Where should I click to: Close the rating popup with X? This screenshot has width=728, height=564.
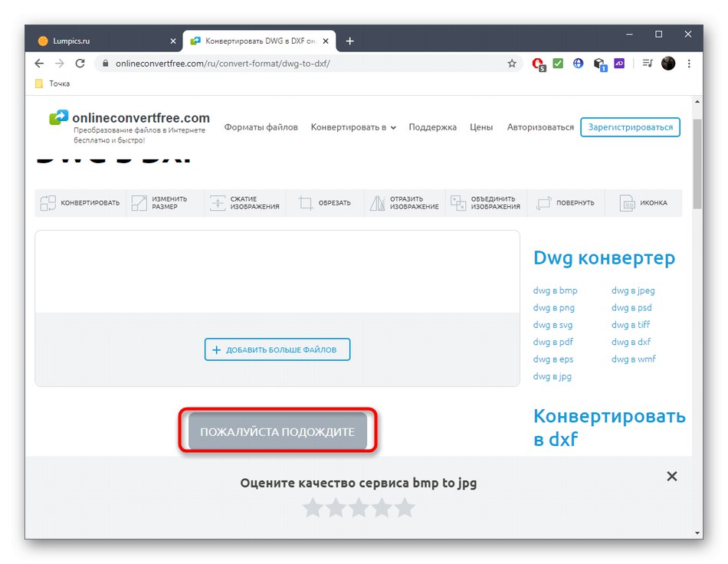point(672,477)
